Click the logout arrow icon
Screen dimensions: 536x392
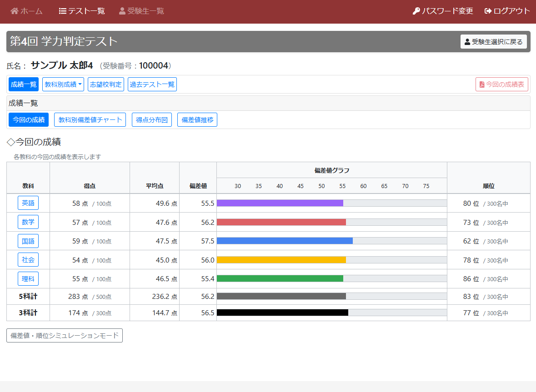click(488, 11)
